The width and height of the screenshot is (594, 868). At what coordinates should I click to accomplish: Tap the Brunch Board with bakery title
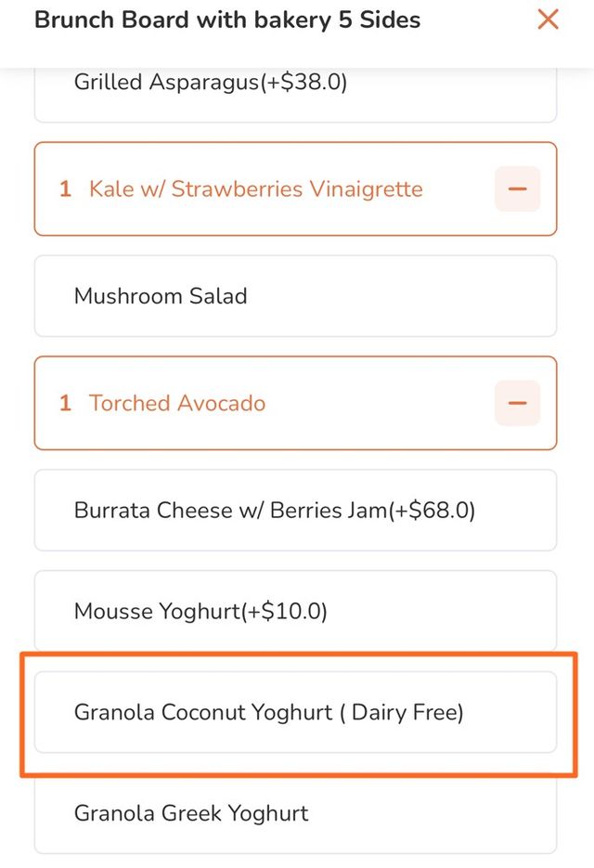pyautogui.click(x=227, y=19)
